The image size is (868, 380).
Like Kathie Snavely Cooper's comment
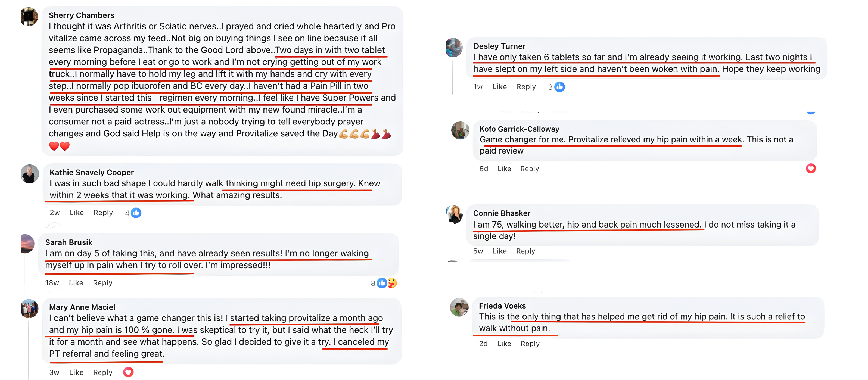click(x=76, y=213)
